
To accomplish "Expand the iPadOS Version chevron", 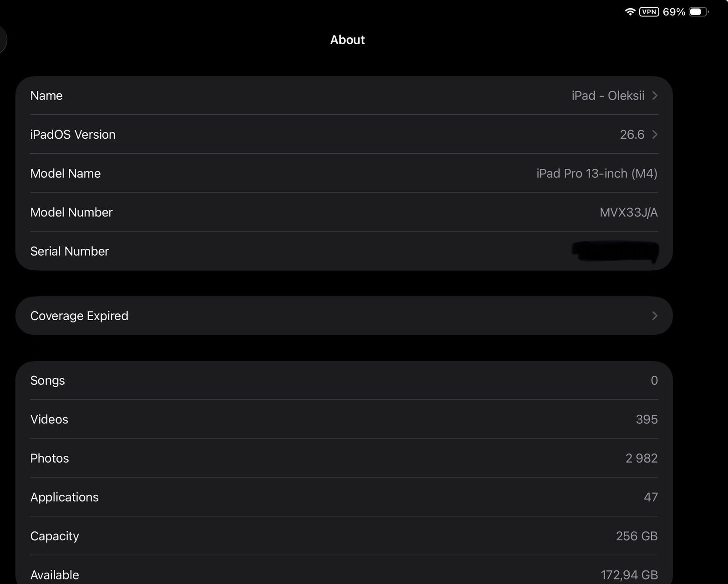I will click(655, 135).
